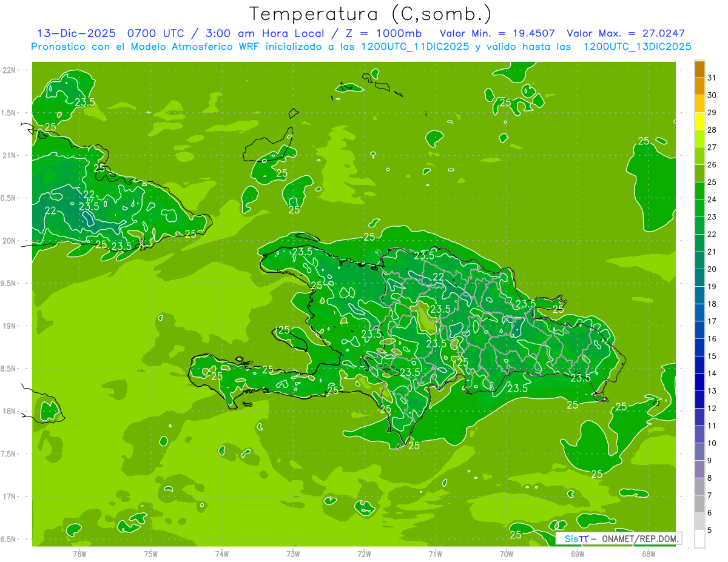Click legend scale value '14'
The width and height of the screenshot is (728, 562).
[x=712, y=373]
